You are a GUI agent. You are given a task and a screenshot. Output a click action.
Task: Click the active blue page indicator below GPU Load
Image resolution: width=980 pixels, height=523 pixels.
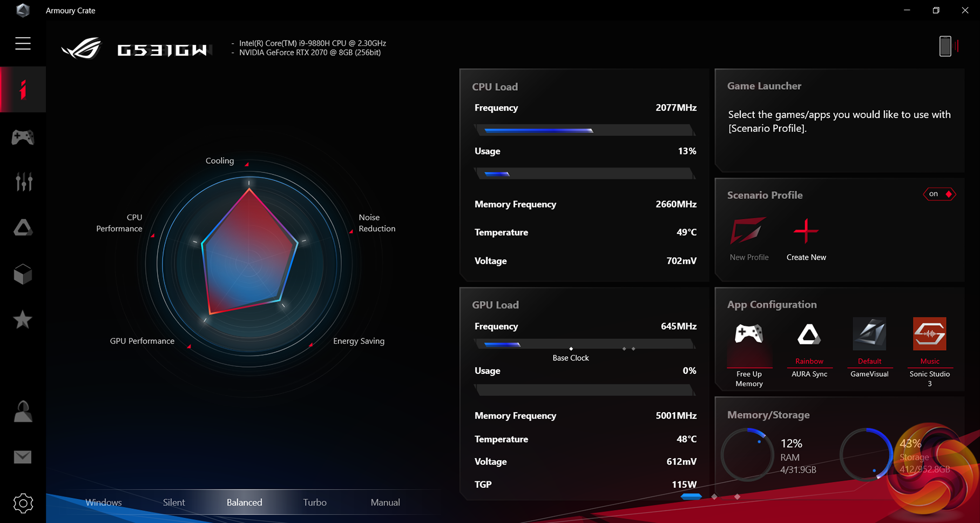coord(691,497)
